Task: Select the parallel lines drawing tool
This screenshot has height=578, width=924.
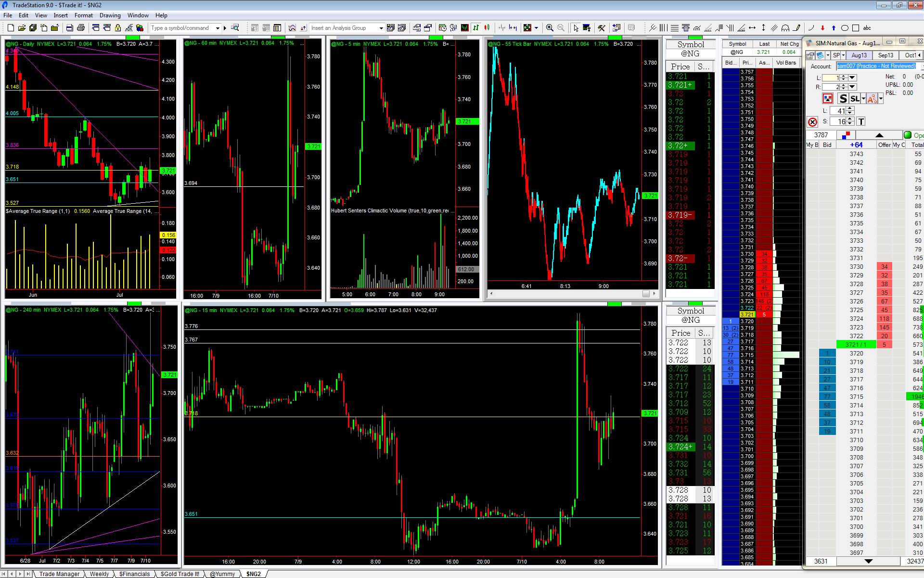Action: 774,28
